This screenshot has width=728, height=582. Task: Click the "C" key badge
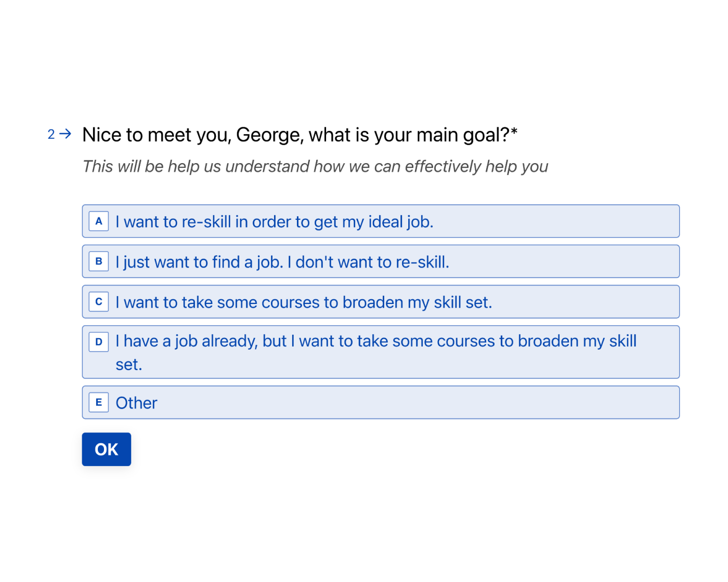99,302
